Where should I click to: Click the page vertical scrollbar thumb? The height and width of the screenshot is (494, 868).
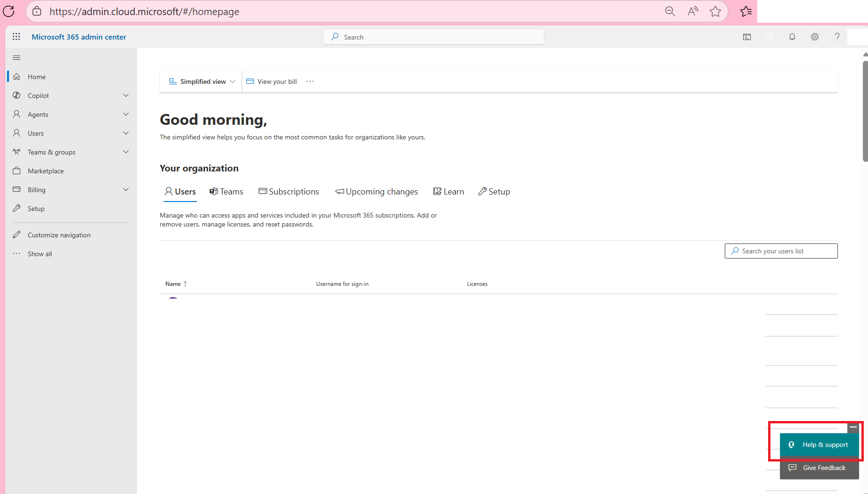coord(865,111)
